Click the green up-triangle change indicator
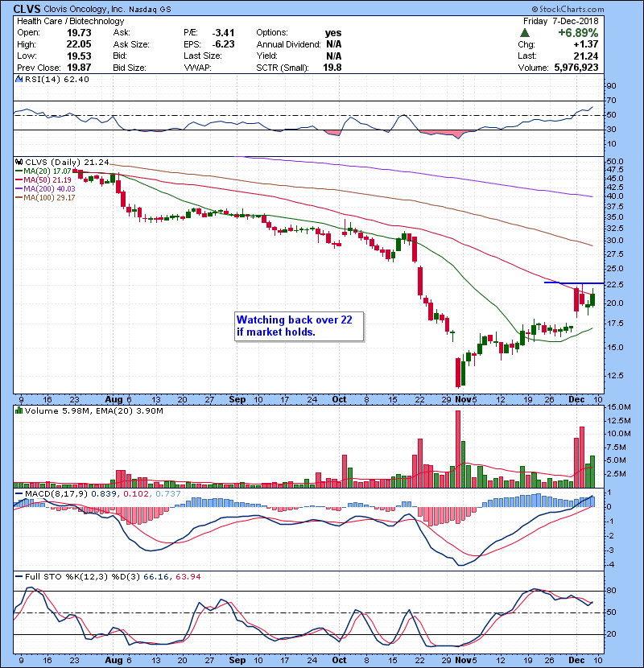The width and height of the screenshot is (644, 668). [525, 33]
